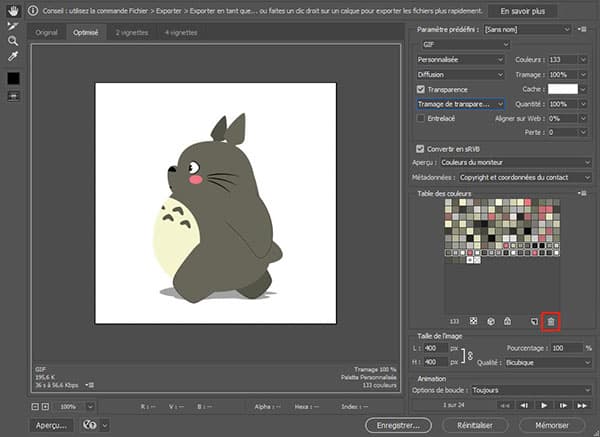Click the Pourcentage 100 field
This screenshot has height=437, width=600.
pos(567,348)
